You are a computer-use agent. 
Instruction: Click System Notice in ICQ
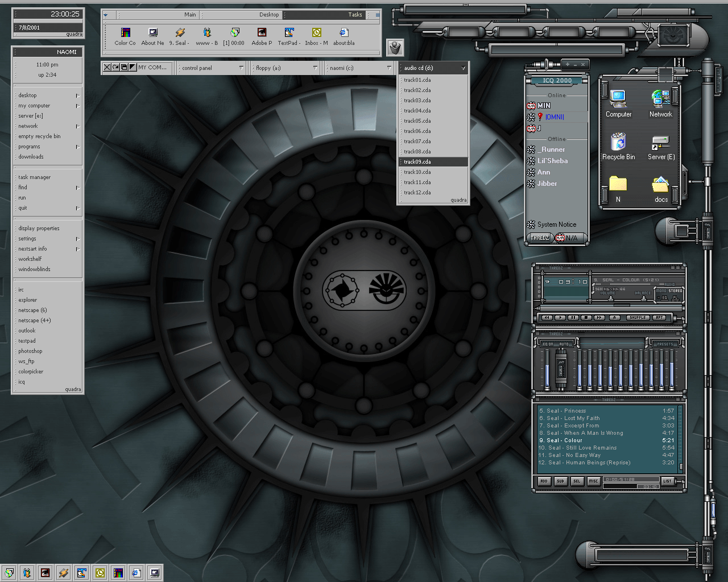(556, 225)
